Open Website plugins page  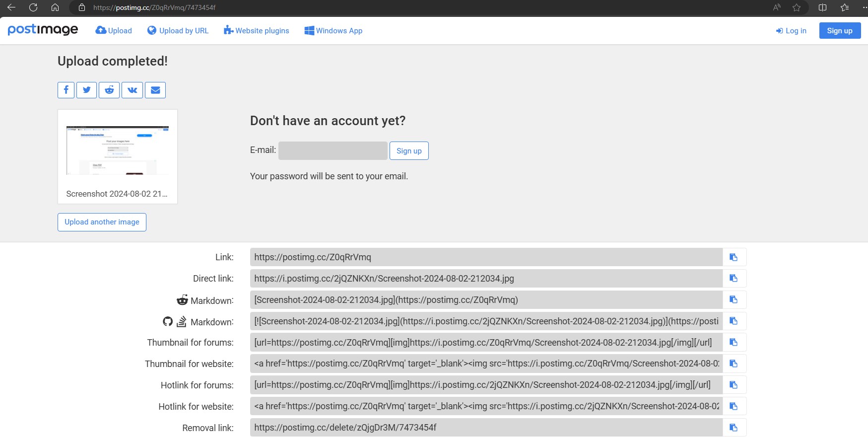tap(256, 30)
